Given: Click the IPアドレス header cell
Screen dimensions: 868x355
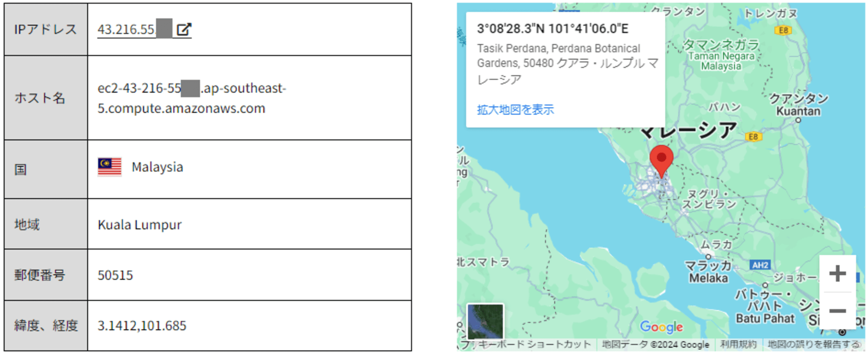Looking at the screenshot, I should 46,29.
